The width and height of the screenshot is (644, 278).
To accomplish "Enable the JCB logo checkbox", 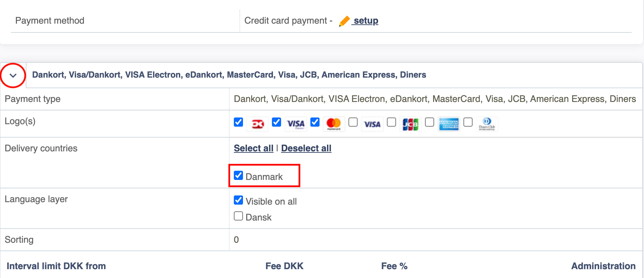I will (x=391, y=122).
